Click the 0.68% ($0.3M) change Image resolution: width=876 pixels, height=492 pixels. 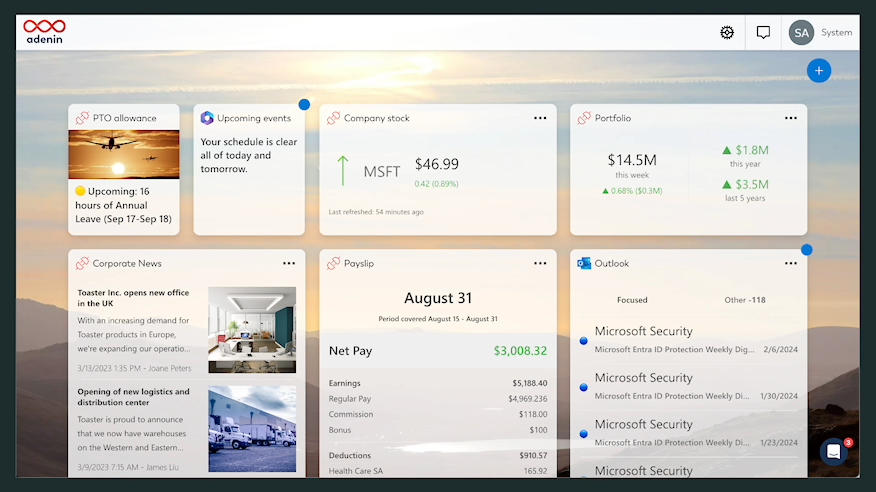(x=632, y=190)
